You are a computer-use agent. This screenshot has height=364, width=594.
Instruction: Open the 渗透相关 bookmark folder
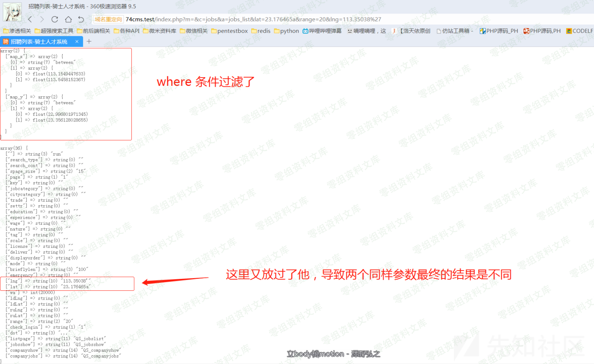(17, 31)
